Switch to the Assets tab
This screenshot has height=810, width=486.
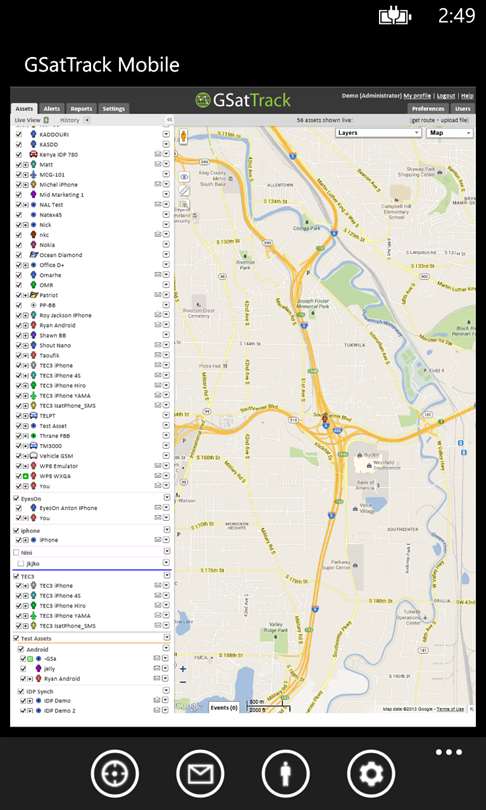pos(24,108)
